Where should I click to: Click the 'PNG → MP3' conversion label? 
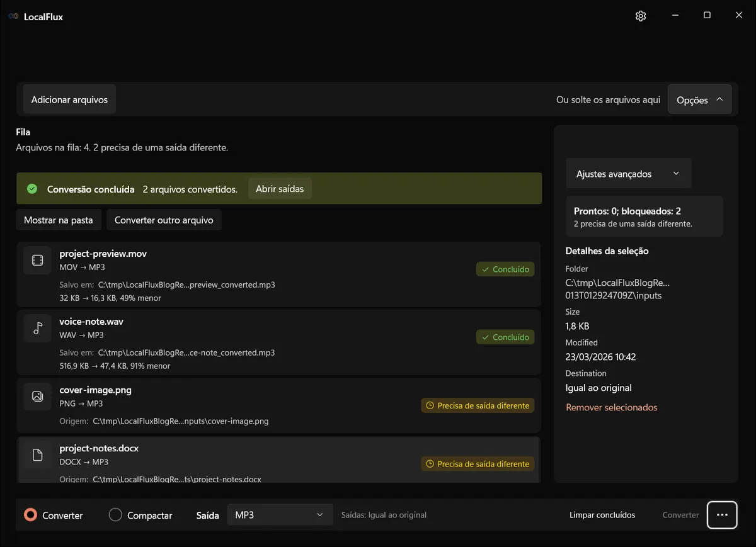point(81,403)
